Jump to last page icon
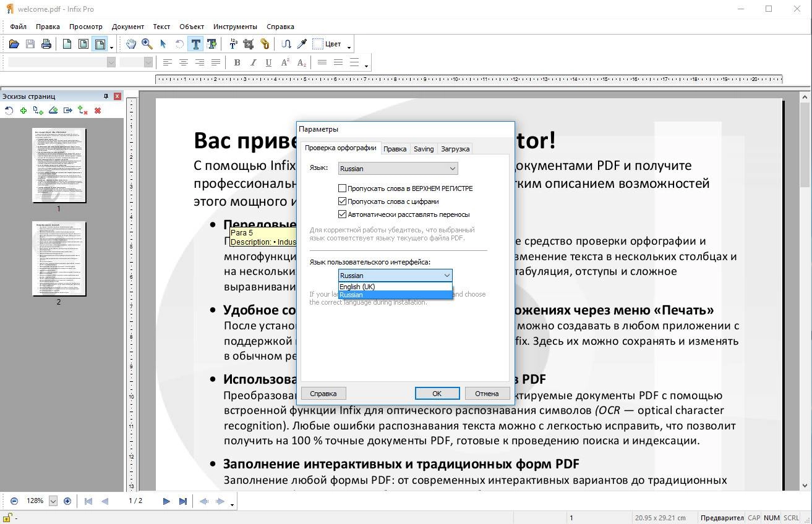The width and height of the screenshot is (812, 524). click(182, 501)
